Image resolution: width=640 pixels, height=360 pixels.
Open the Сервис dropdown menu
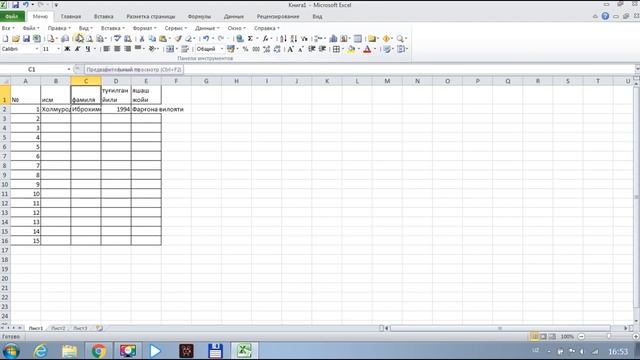tap(176, 28)
